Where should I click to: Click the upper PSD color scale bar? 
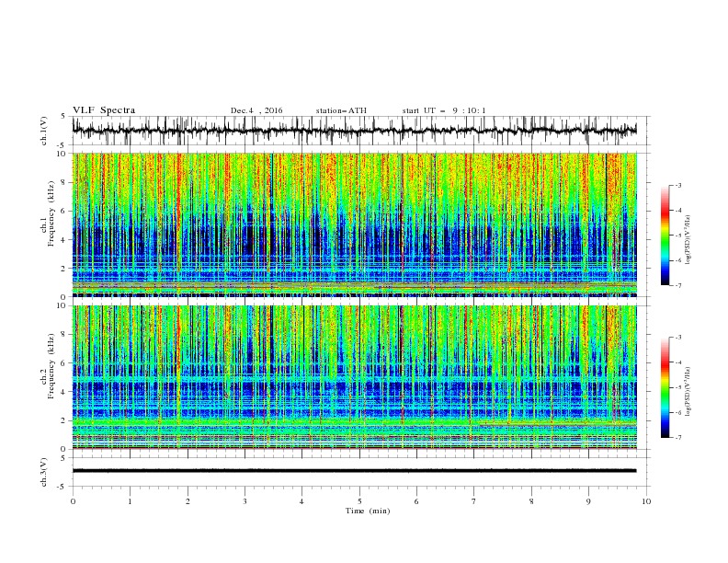(665, 236)
